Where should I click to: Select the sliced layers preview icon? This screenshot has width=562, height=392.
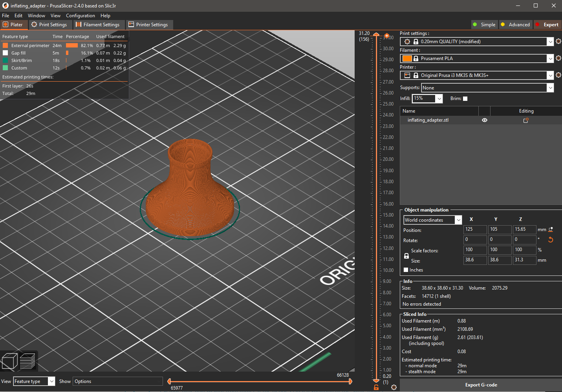point(27,361)
